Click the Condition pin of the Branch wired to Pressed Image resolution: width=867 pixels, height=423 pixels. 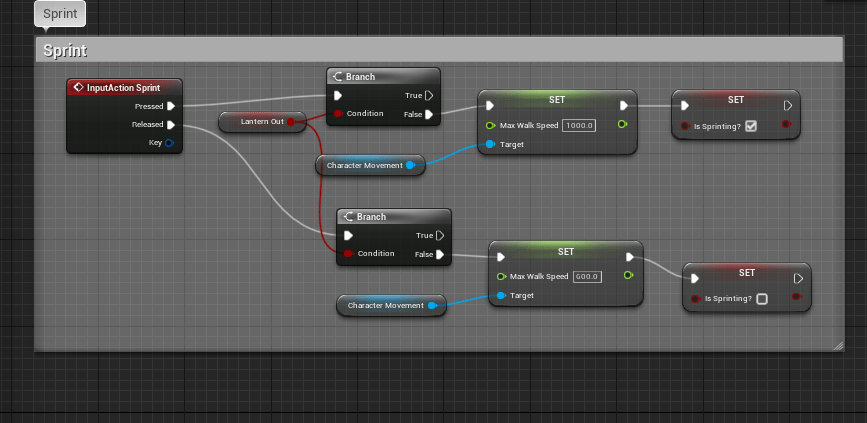pyautogui.click(x=338, y=114)
